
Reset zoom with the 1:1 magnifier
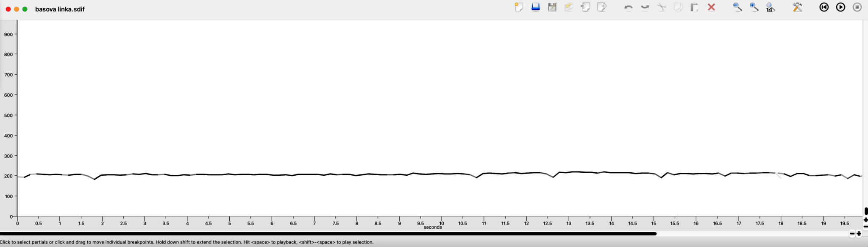pos(771,7)
